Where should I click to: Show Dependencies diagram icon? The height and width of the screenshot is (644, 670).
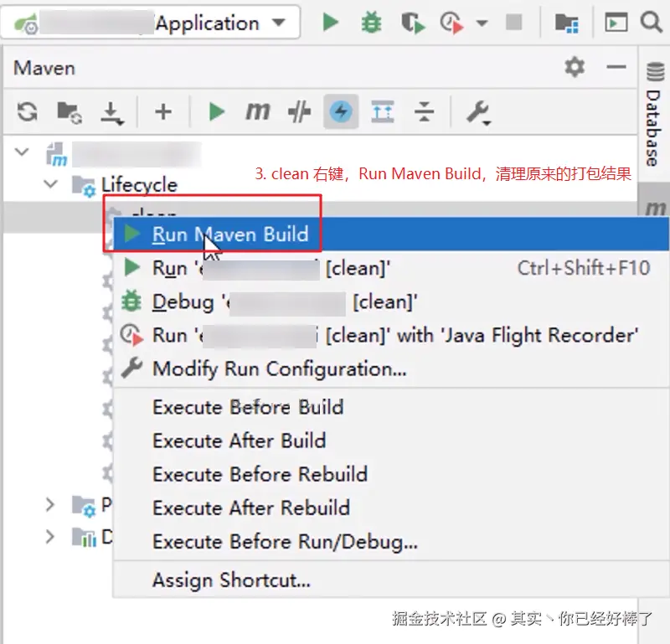click(x=383, y=112)
